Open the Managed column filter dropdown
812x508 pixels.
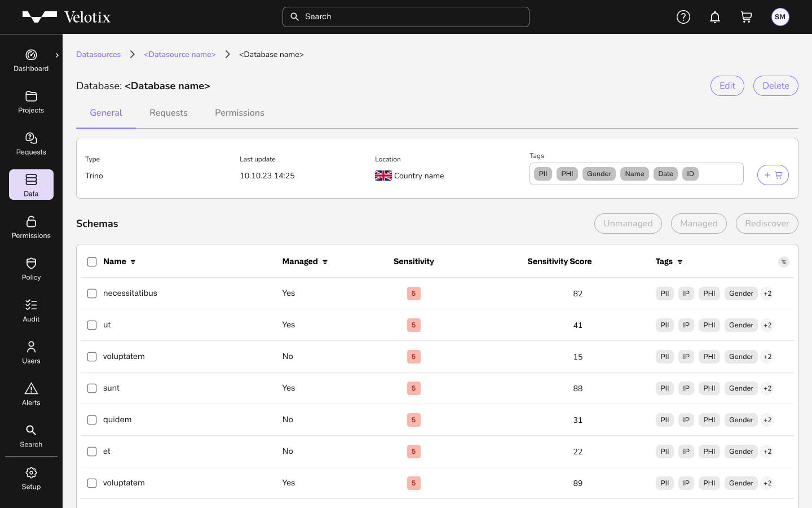[325, 261]
